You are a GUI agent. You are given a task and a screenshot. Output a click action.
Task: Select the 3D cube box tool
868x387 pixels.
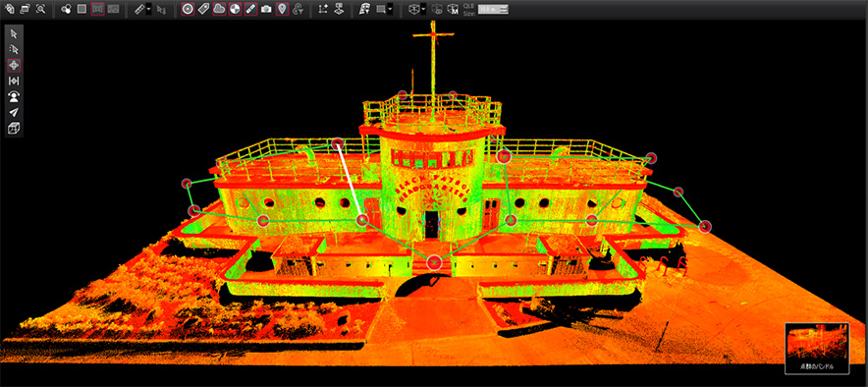click(14, 129)
